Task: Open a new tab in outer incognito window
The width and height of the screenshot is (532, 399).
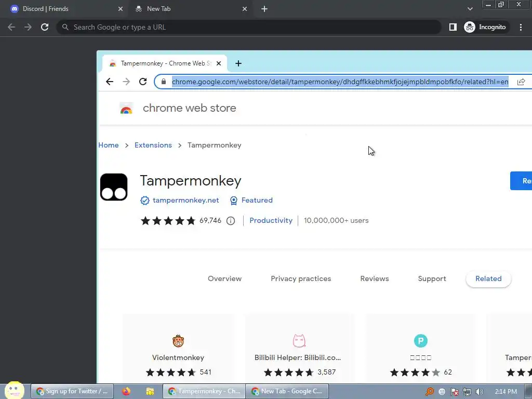Action: pyautogui.click(x=264, y=9)
